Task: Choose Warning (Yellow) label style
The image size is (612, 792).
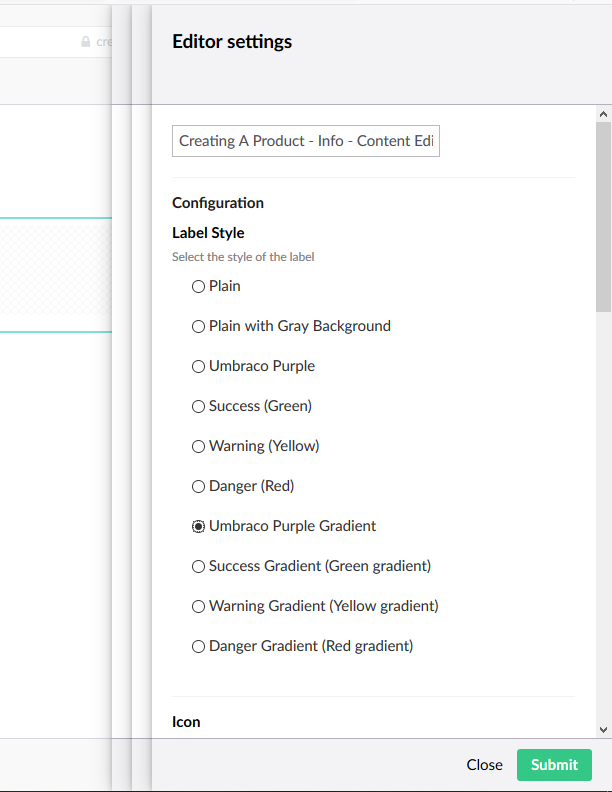Action: tap(198, 447)
